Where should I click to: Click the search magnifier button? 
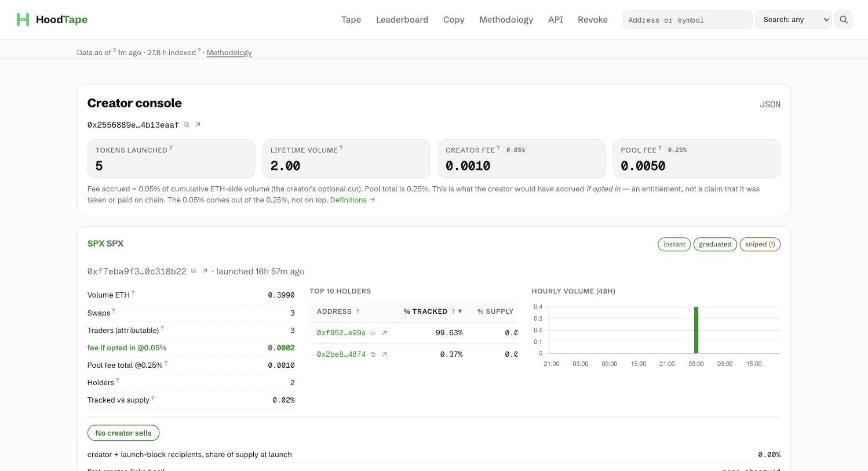844,20
